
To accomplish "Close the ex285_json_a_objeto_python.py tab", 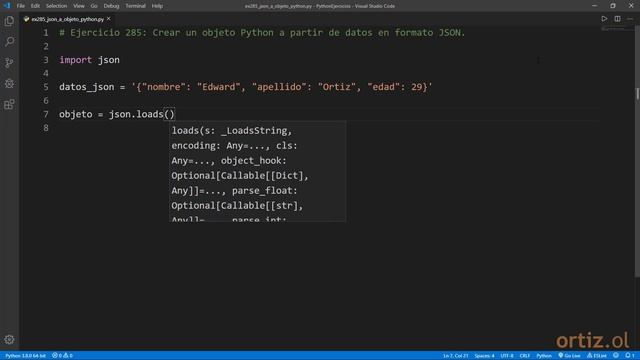I will 109,19.
